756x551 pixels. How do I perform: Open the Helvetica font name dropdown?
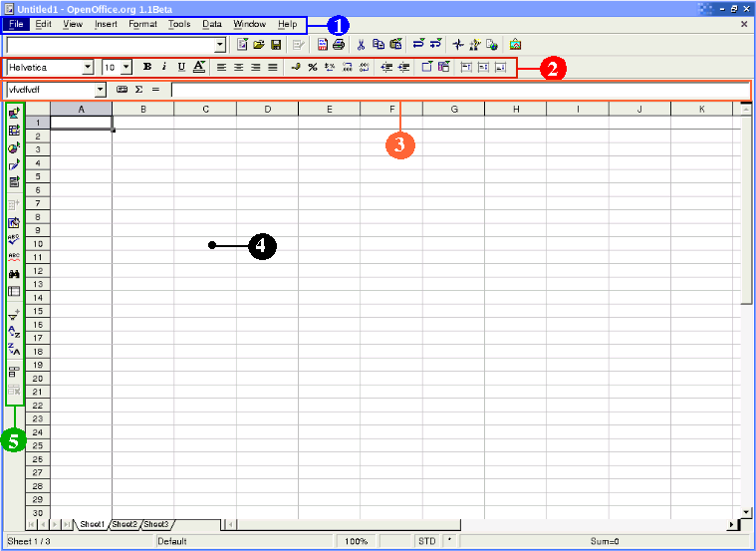coord(88,67)
